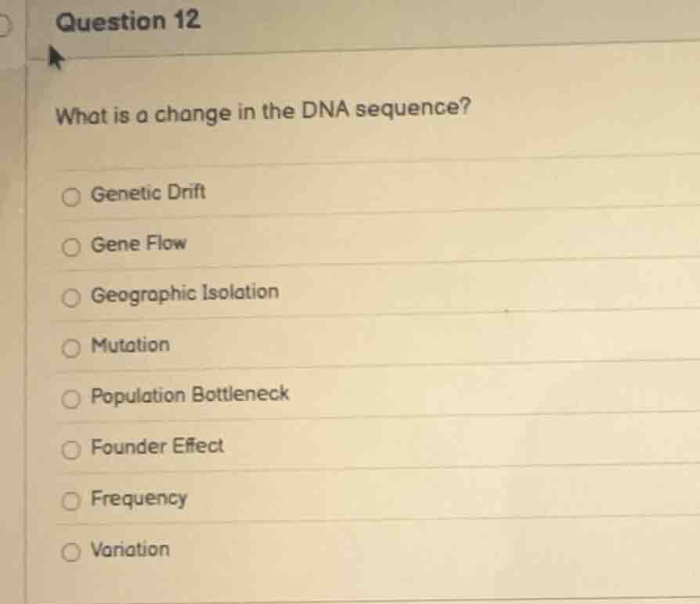Select the Population Bottleneck radio button
The height and width of the screenshot is (604, 700).
click(72, 399)
